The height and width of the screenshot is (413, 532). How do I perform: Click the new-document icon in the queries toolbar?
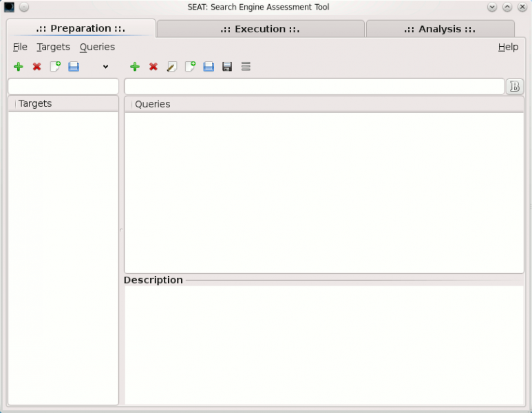pos(190,67)
